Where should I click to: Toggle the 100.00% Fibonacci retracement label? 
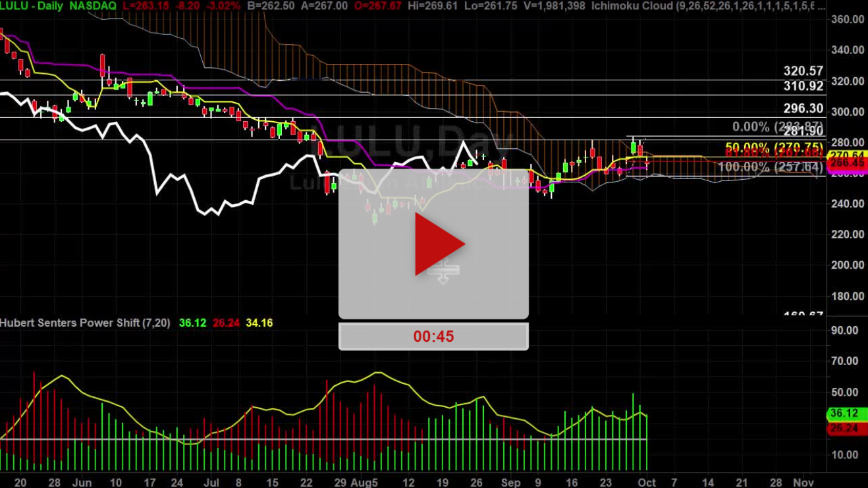click(x=769, y=167)
